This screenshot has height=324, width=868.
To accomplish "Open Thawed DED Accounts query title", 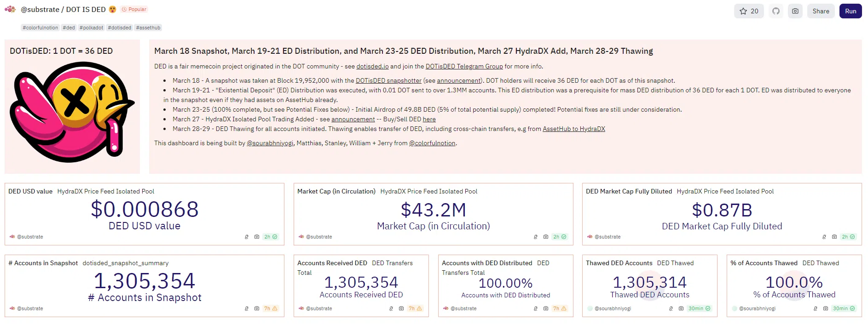I will pyautogui.click(x=619, y=263).
